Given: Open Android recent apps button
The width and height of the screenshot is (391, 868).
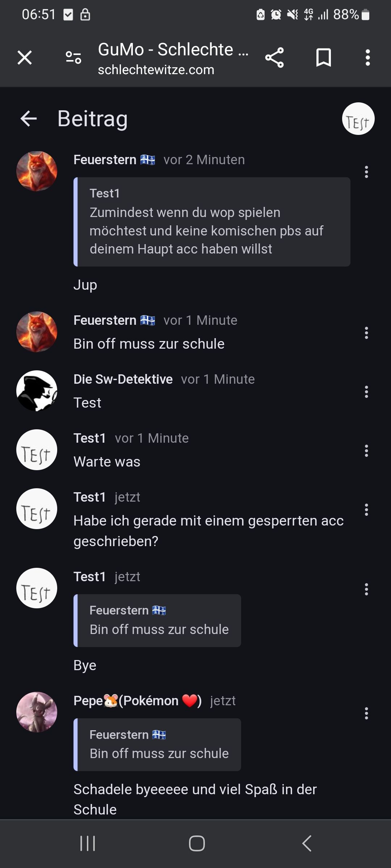Looking at the screenshot, I should pos(88,843).
